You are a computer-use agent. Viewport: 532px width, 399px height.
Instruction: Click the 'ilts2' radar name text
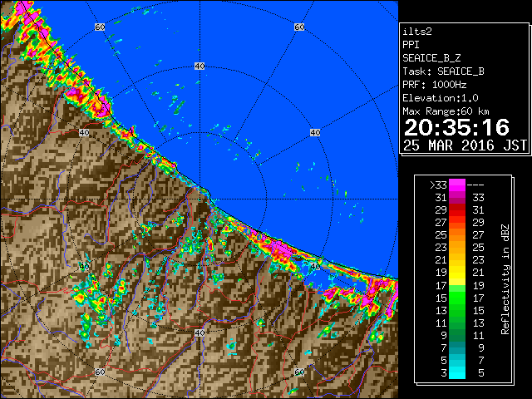tap(417, 32)
